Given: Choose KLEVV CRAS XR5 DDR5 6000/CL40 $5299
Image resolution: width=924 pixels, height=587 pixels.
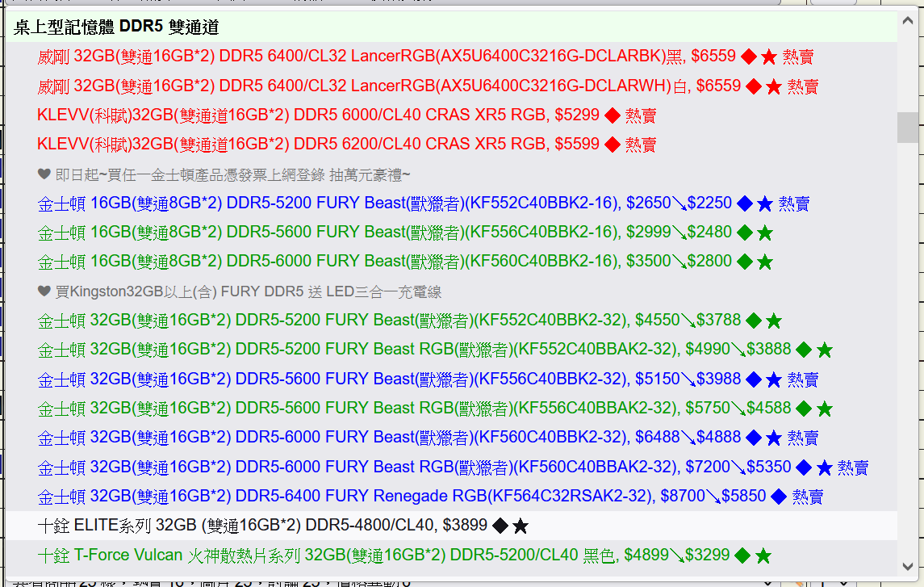Looking at the screenshot, I should (451, 115).
